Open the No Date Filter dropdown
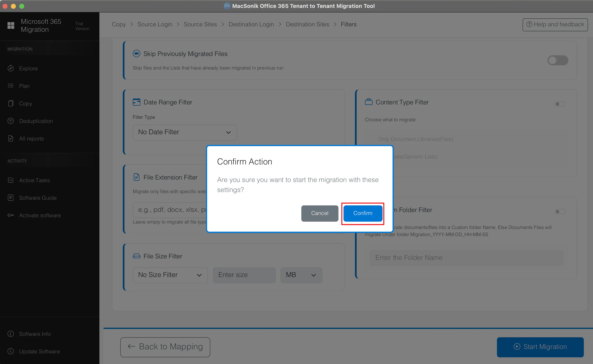Screen dimensions: 593x364 point(185,132)
